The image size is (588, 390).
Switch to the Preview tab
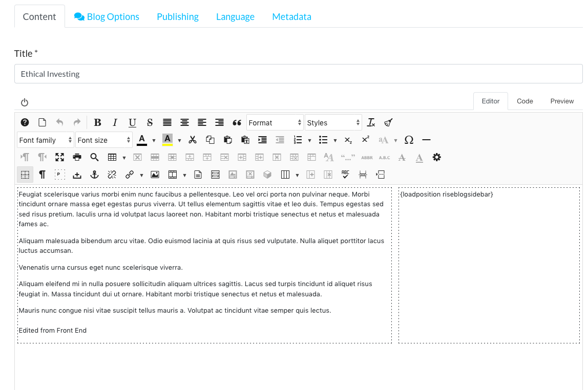(x=562, y=101)
